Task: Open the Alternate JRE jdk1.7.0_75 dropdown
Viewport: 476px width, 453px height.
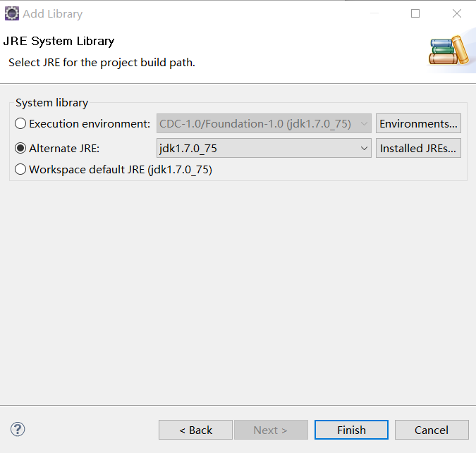Action: click(x=264, y=148)
